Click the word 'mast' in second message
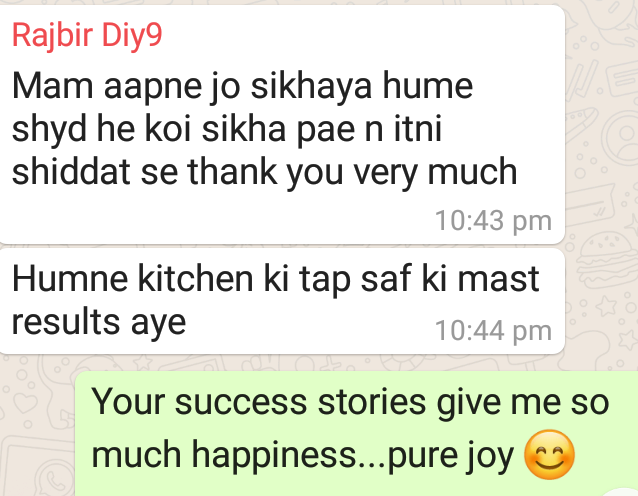The image size is (638, 496). click(x=498, y=280)
